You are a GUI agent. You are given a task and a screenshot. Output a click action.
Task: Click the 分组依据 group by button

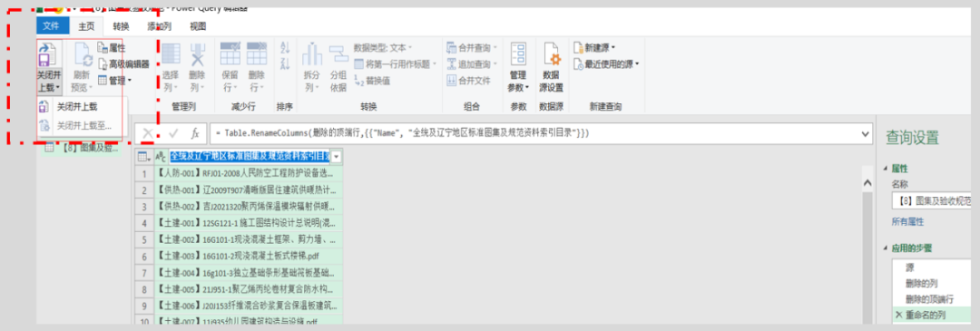338,67
